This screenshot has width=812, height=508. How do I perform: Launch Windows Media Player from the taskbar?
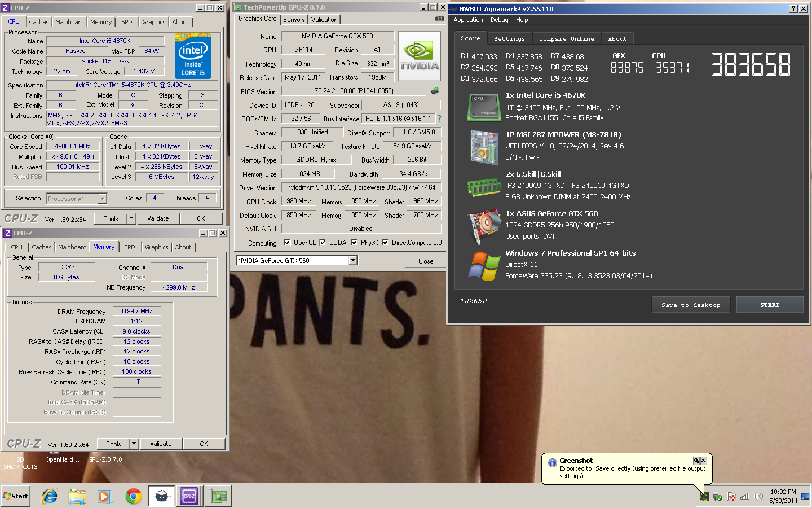click(105, 496)
